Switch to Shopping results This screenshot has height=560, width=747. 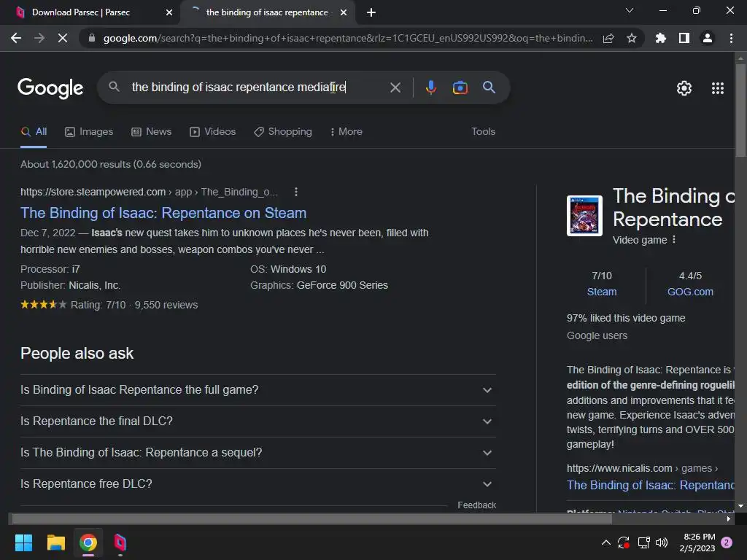[283, 132]
